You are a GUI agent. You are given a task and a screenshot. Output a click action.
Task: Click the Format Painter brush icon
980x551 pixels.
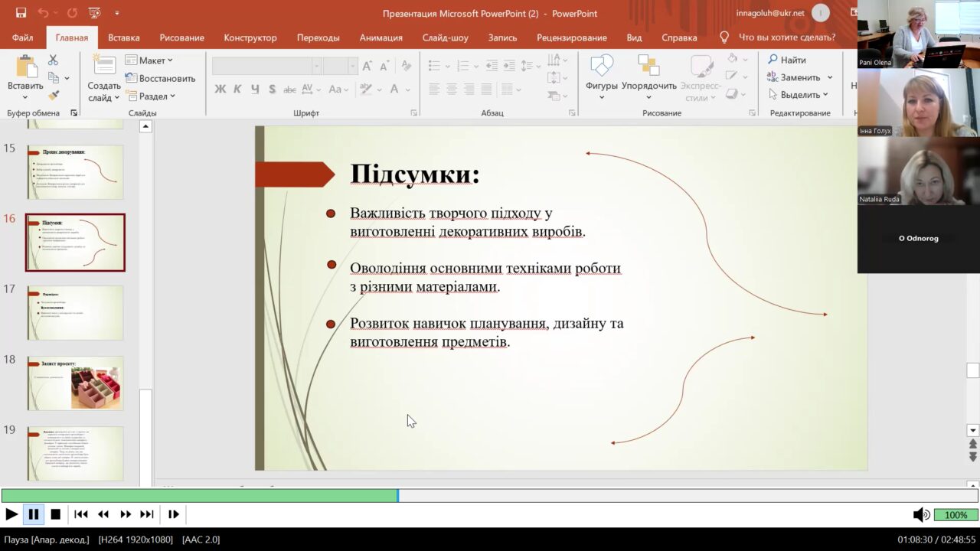[53, 96]
